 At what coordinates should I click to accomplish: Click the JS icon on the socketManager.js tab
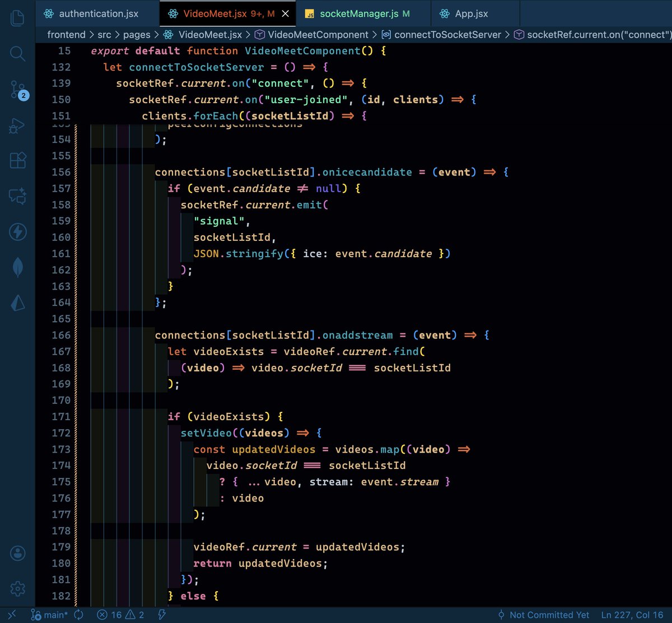tap(309, 13)
